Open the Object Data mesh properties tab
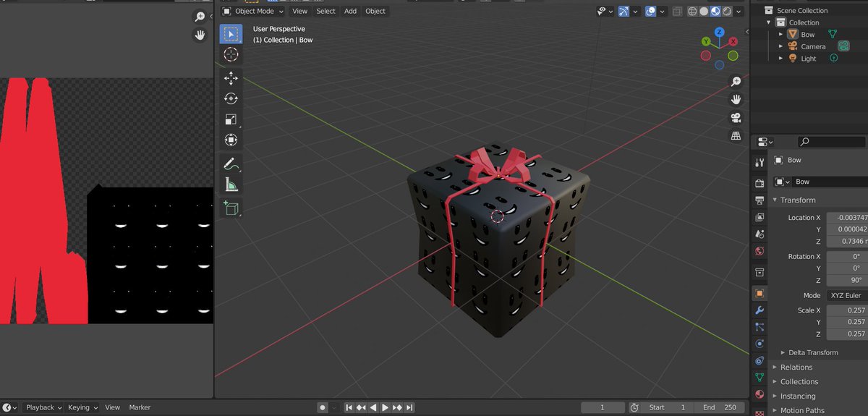 click(759, 378)
